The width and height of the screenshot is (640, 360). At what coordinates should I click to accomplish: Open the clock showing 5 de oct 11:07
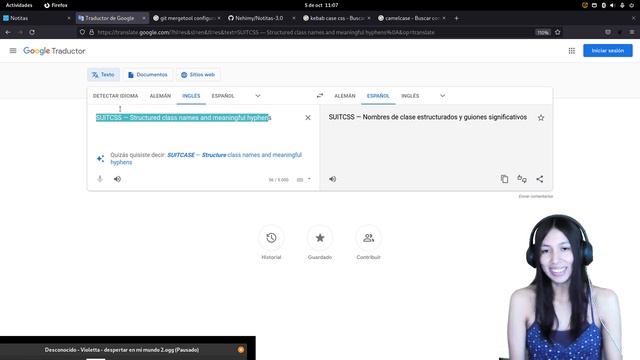tap(321, 5)
